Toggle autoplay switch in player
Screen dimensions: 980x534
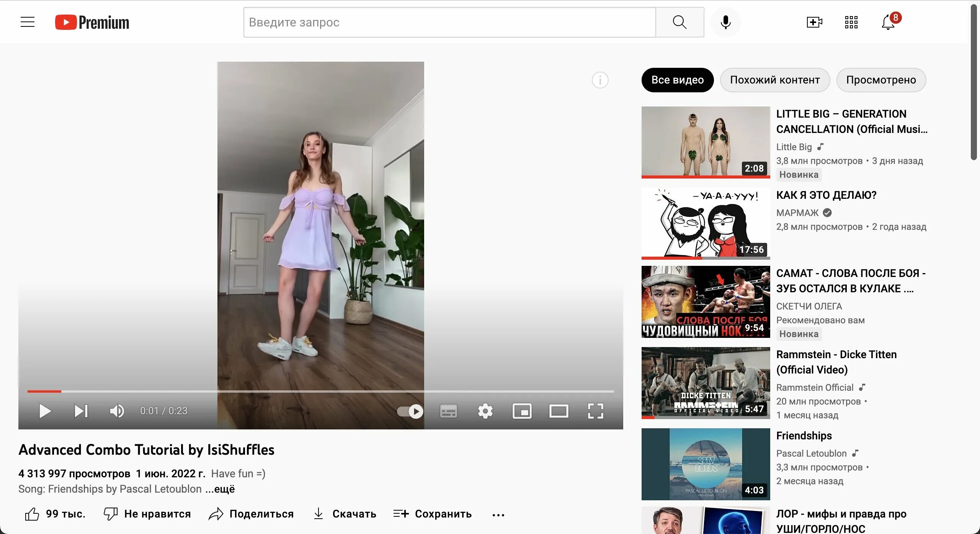pyautogui.click(x=410, y=411)
